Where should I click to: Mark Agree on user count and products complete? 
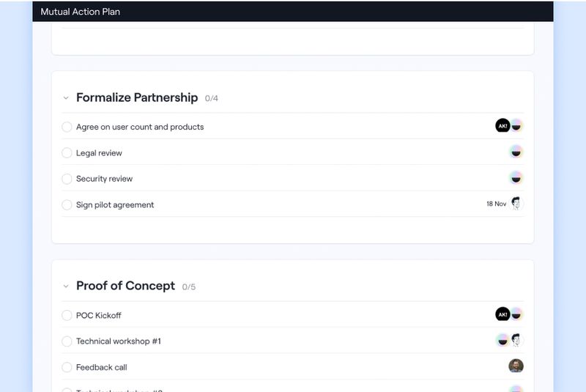click(67, 127)
